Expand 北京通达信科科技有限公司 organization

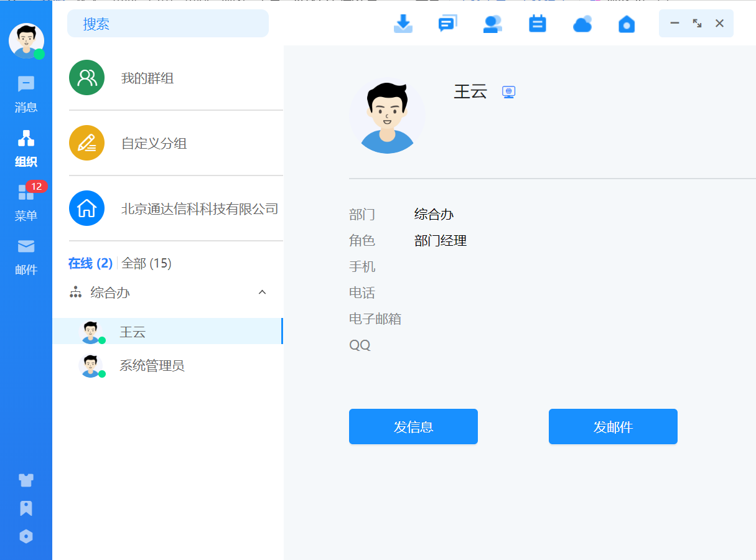(199, 209)
